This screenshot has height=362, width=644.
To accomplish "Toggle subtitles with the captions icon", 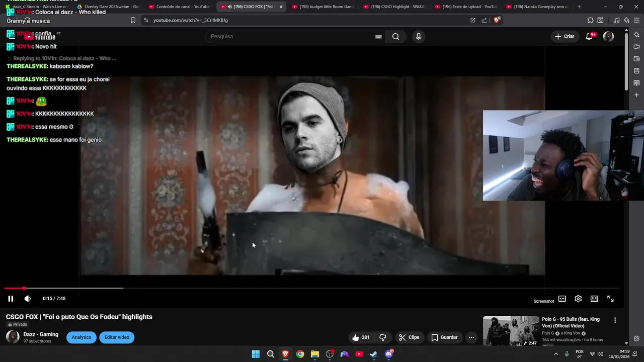I will pos(562,299).
